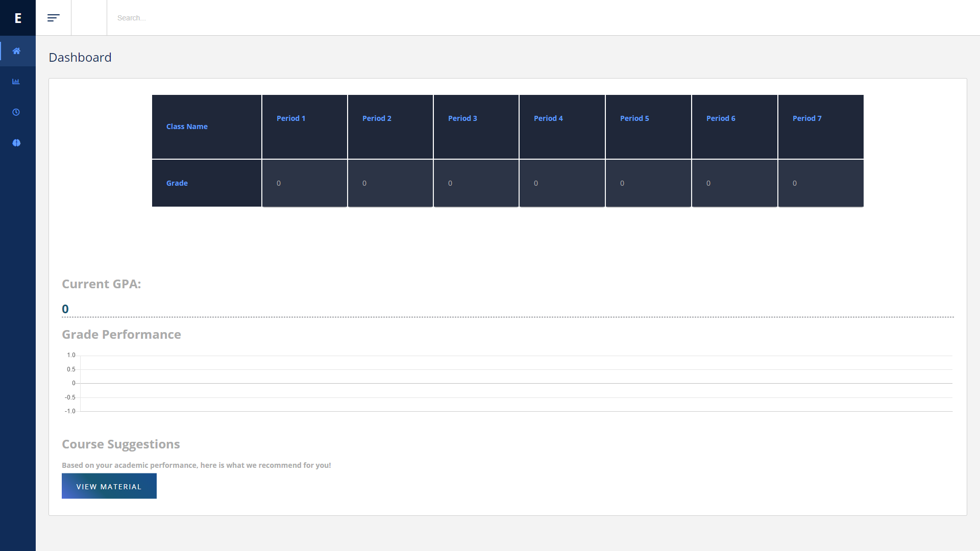Click the Period 1 grade value cell
The image size is (980, 551).
[305, 183]
